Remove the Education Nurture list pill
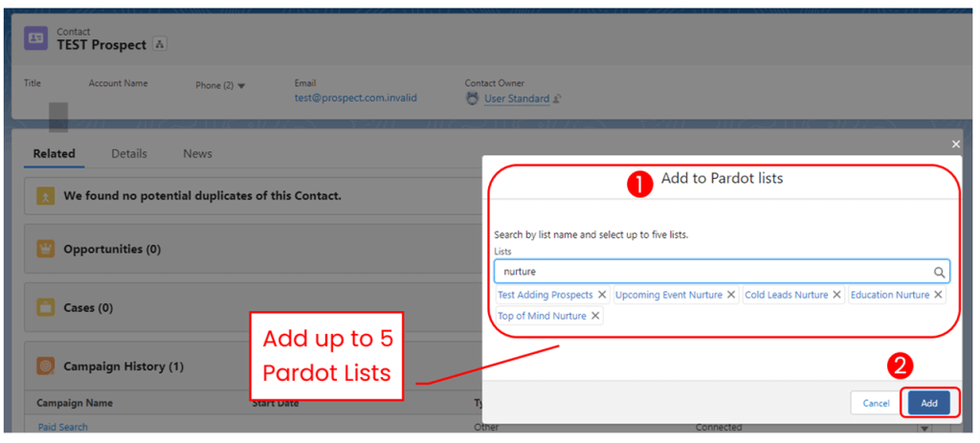This screenshot has width=980, height=443. (938, 295)
